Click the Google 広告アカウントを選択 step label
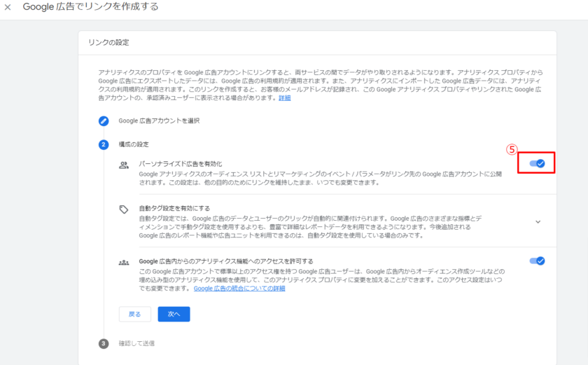This screenshot has height=365, width=588. (159, 120)
